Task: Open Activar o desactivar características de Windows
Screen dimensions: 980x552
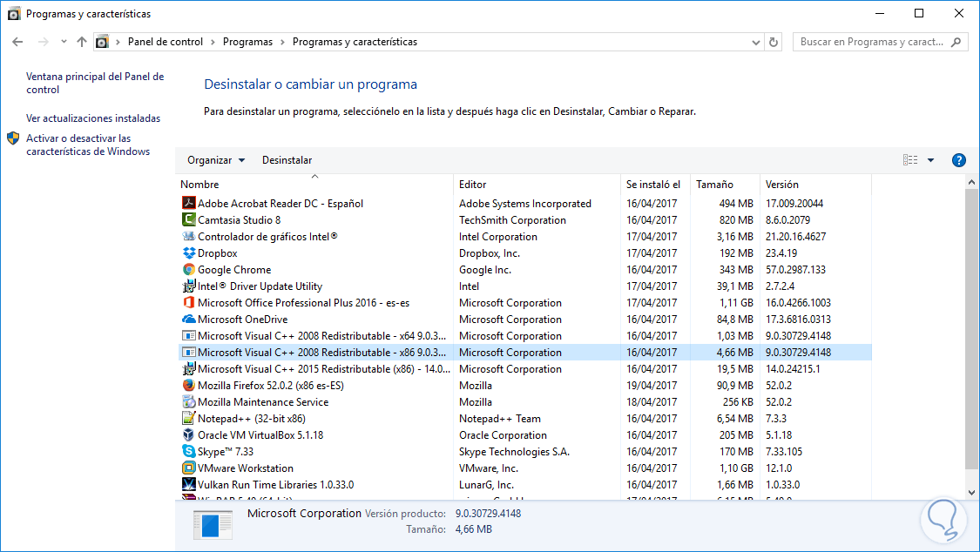Action: [87, 145]
